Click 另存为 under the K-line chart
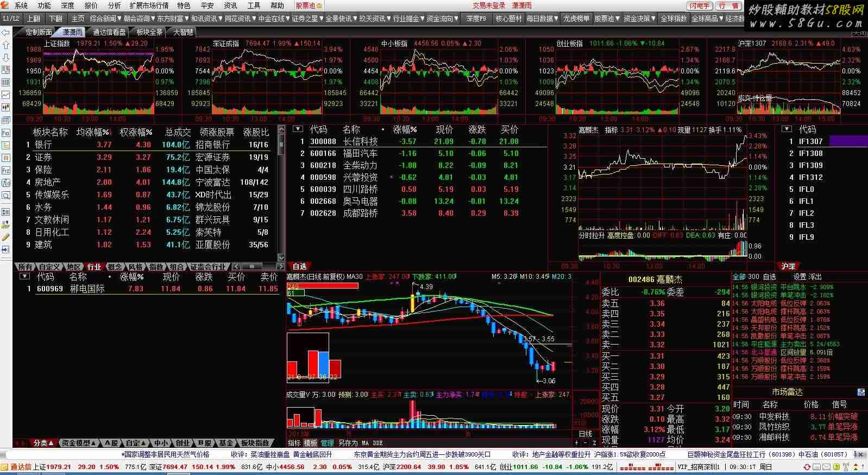 (x=348, y=443)
